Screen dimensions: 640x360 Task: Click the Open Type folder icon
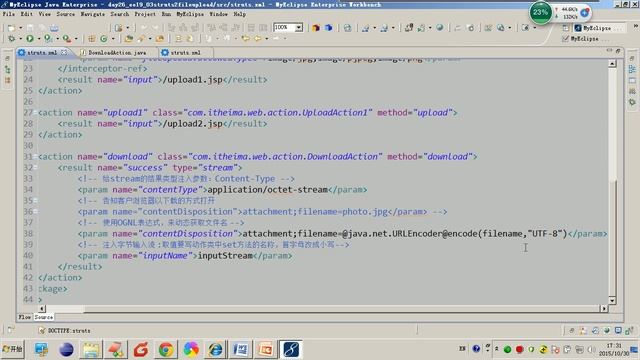click(x=129, y=38)
